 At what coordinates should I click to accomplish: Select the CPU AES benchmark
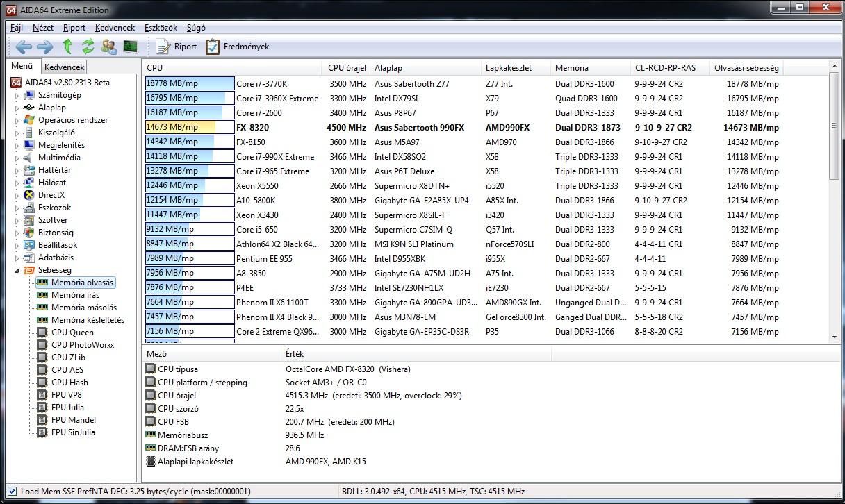pyautogui.click(x=67, y=370)
